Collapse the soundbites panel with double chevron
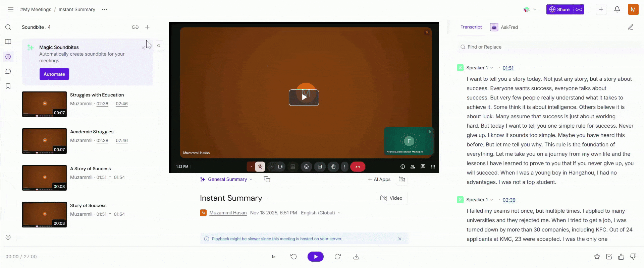This screenshot has width=644, height=268. (x=159, y=46)
